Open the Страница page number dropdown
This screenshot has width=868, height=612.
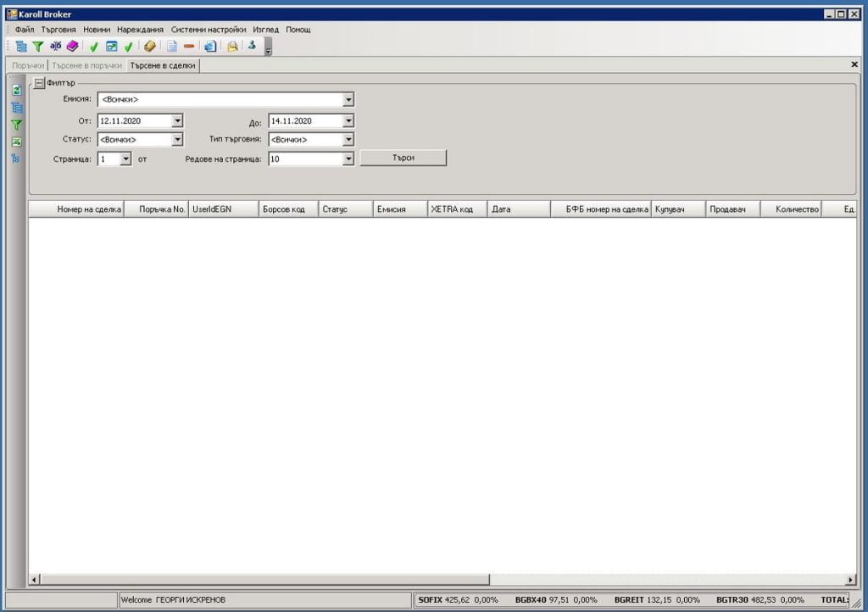[125, 159]
